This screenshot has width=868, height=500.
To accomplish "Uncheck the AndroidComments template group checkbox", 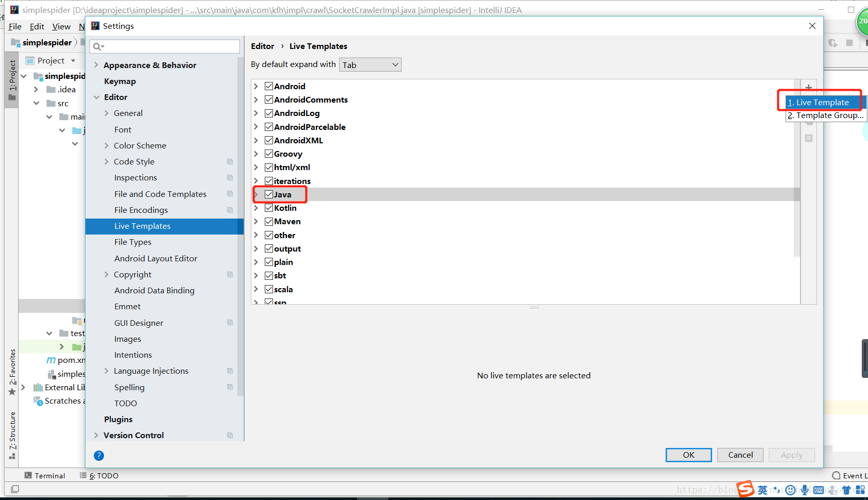I will 269,99.
